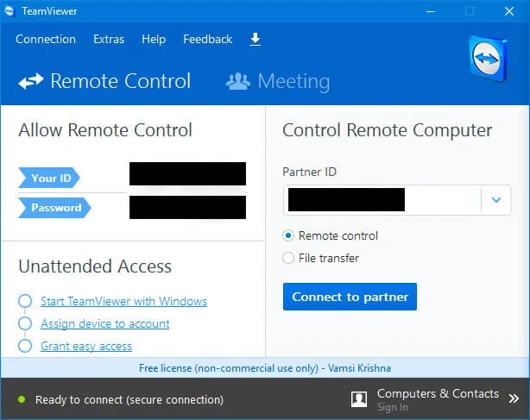This screenshot has height=420, width=530.
Task: Click the contact avatar icon beside Computers & Contacts
Action: click(x=359, y=399)
